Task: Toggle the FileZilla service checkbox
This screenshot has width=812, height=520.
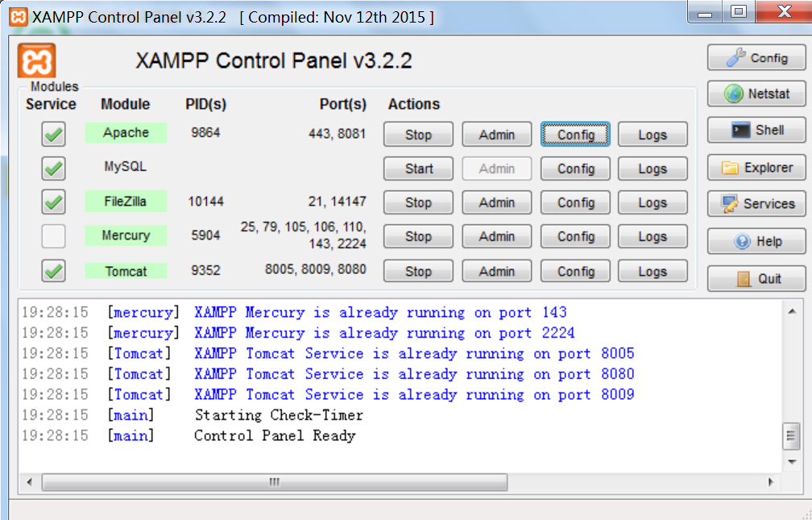Action: tap(53, 202)
